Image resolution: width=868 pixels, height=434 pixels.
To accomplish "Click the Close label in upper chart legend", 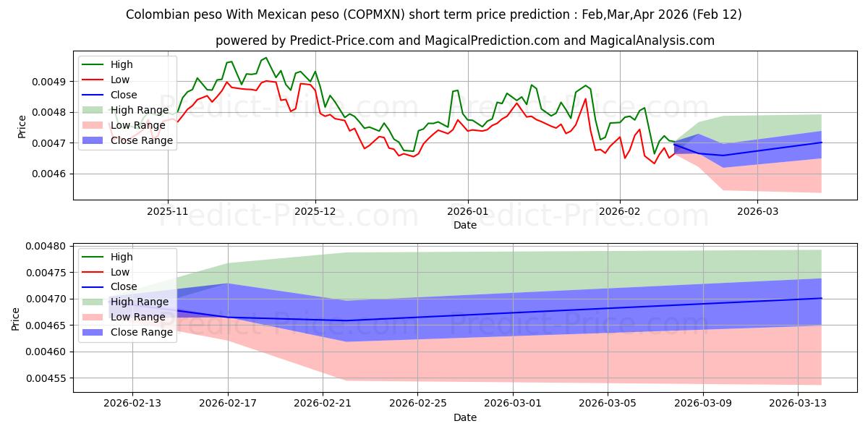I will coord(124,95).
